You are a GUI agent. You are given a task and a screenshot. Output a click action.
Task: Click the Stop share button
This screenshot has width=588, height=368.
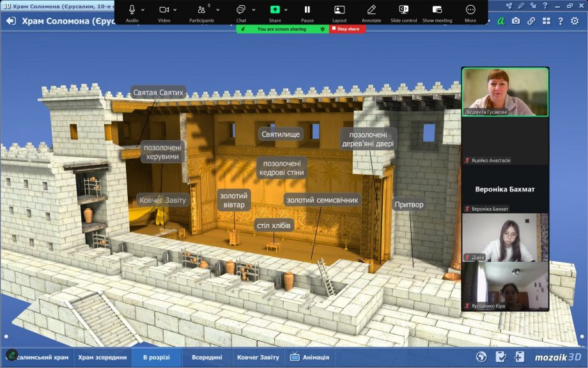(x=347, y=29)
